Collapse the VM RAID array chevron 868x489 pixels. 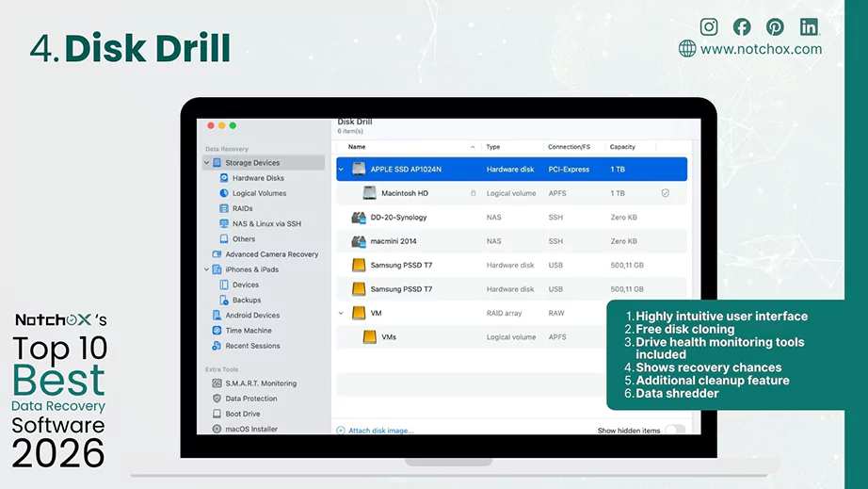coord(341,313)
